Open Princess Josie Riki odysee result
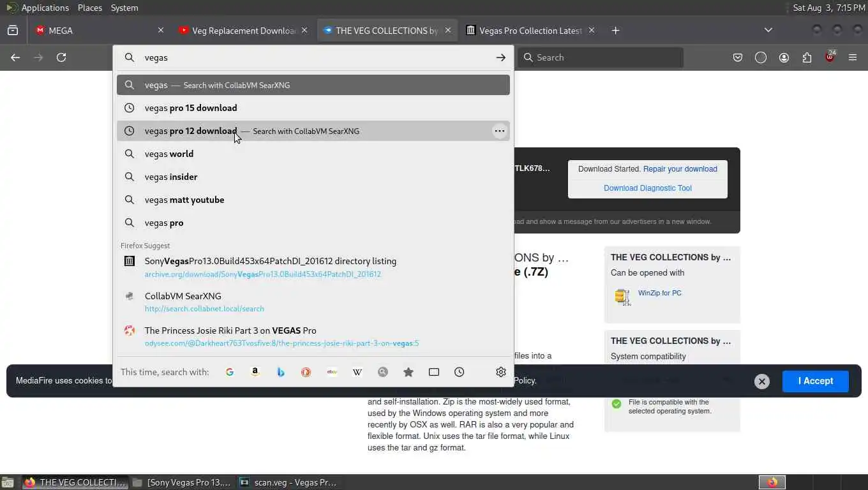The image size is (868, 490). pyautogui.click(x=313, y=336)
